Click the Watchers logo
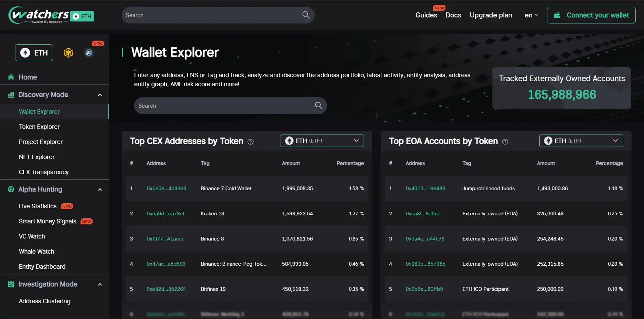 pos(39,15)
